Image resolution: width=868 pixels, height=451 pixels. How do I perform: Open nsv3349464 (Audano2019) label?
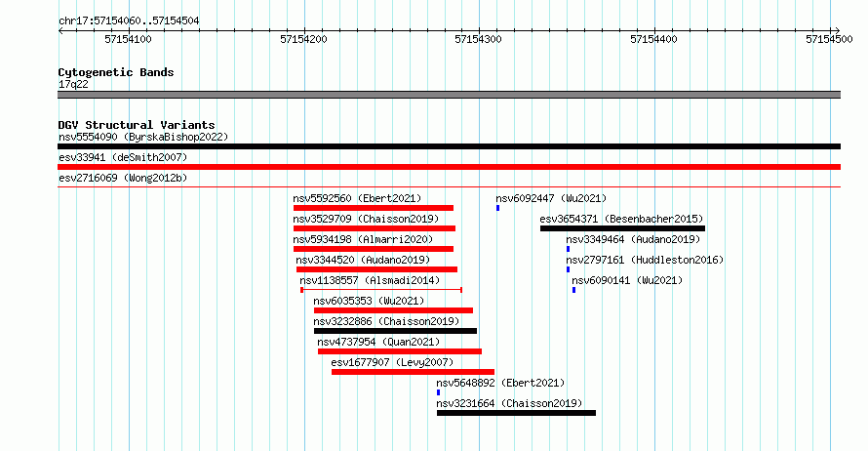pos(633,239)
